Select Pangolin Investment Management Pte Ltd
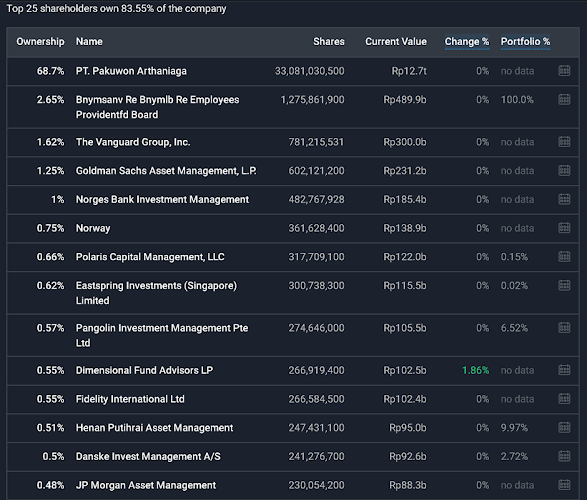Viewport: 587px width, 500px height. (x=162, y=335)
